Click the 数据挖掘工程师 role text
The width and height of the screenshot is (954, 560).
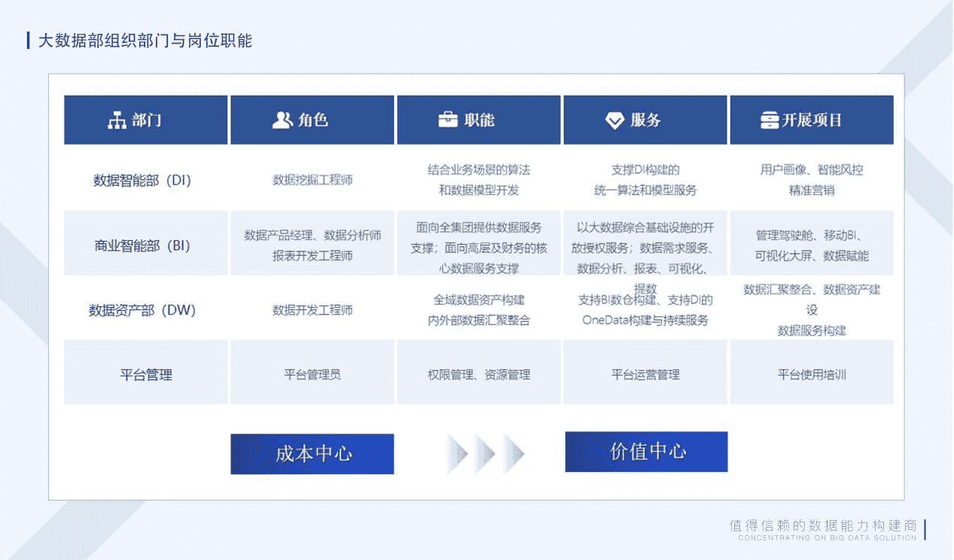pyautogui.click(x=312, y=181)
